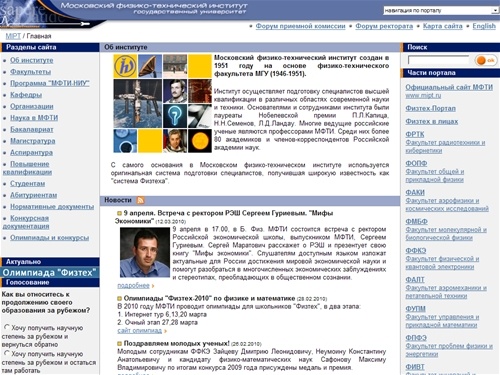Open 'Об институте' in the sidebar menu
500x375 pixels.
point(31,60)
